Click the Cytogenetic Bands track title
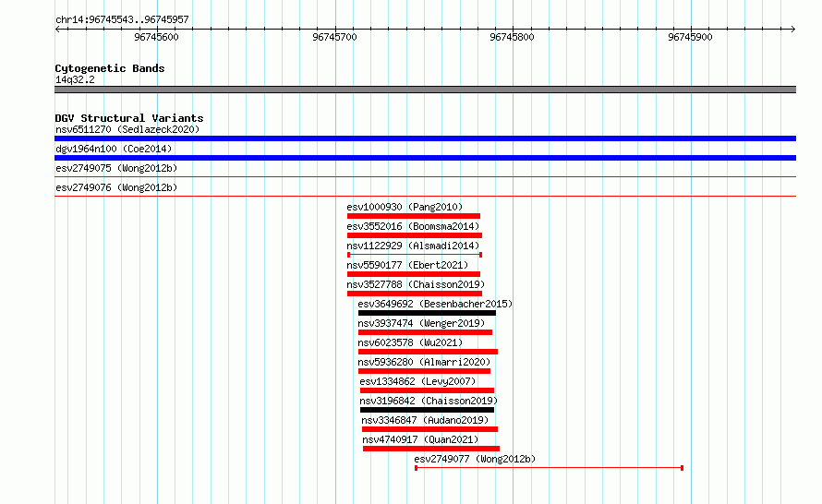Image resolution: width=822 pixels, height=504 pixels. pyautogui.click(x=110, y=68)
